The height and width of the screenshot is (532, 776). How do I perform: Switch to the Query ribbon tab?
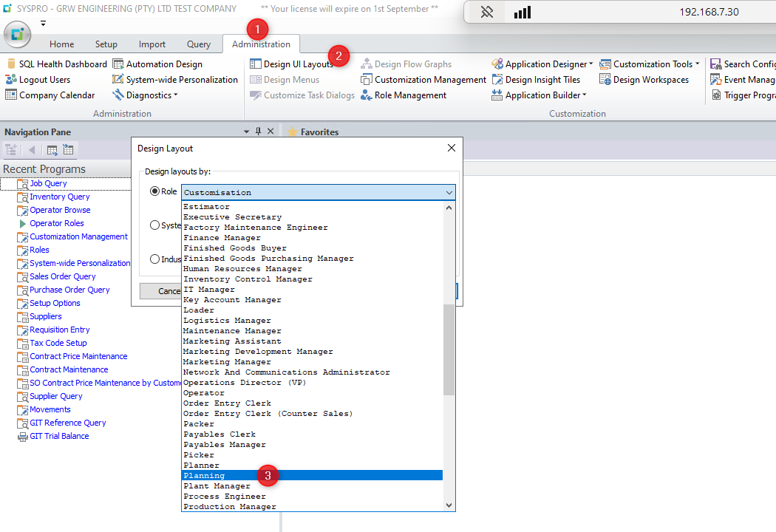199,44
